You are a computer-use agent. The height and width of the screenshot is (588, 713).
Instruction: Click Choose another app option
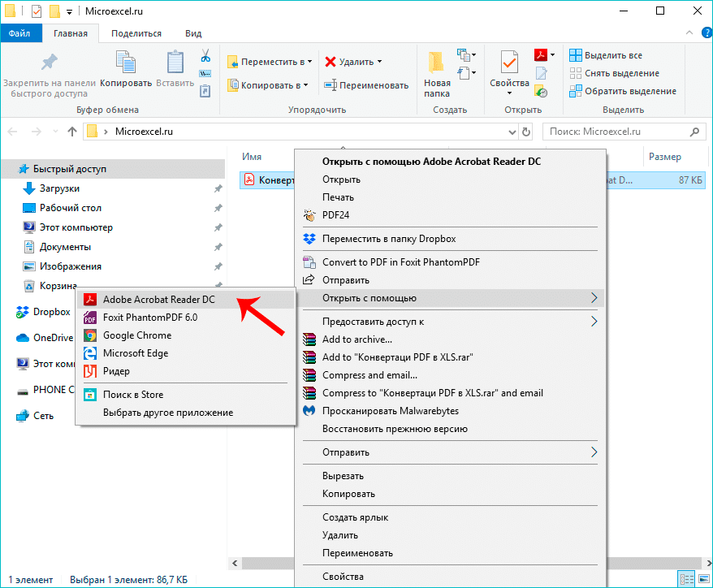click(x=167, y=413)
